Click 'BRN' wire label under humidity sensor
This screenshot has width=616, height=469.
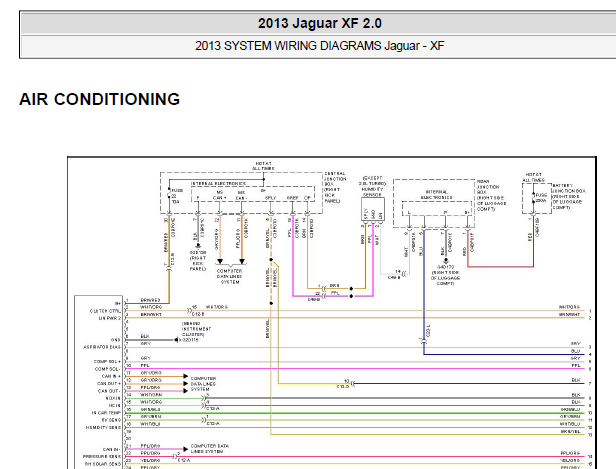(362, 239)
